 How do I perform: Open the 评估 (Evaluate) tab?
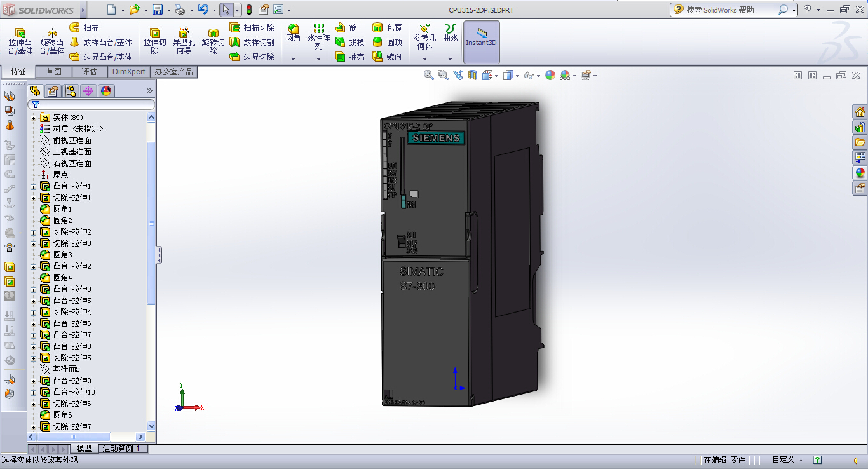[x=90, y=72]
